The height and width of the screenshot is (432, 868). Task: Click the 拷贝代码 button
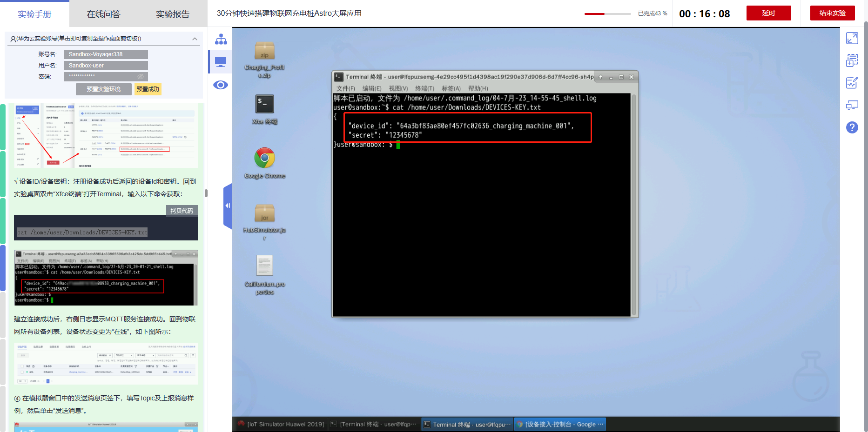182,211
